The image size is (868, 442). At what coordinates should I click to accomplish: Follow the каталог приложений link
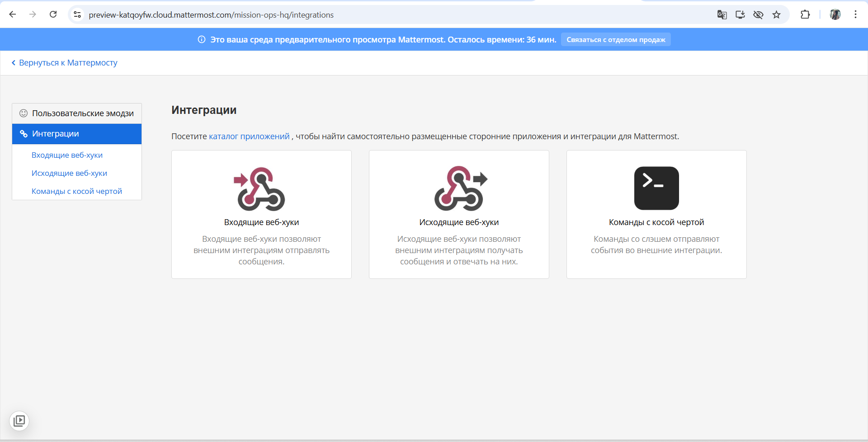(x=249, y=136)
